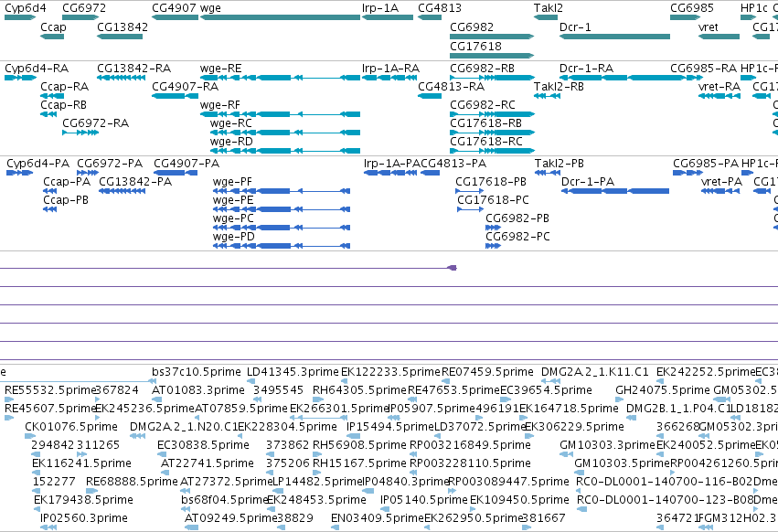The height and width of the screenshot is (532, 778).
Task: Click protein wge-PD
Action: coord(282,246)
